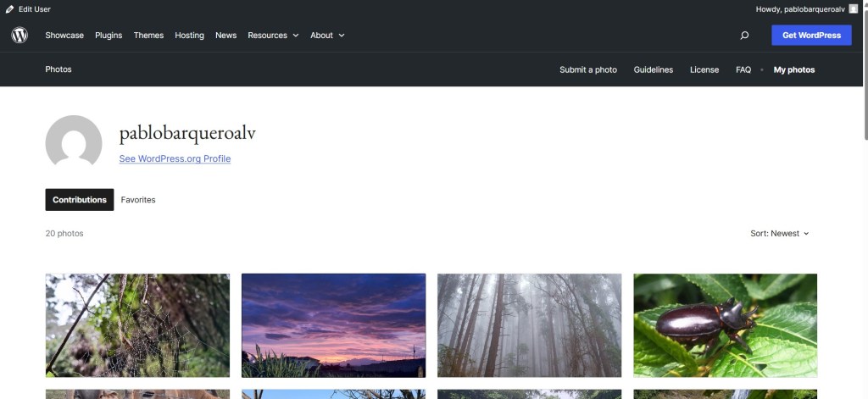This screenshot has height=399, width=868.
Task: Click the Edit User pencil icon
Action: pyautogui.click(x=10, y=8)
